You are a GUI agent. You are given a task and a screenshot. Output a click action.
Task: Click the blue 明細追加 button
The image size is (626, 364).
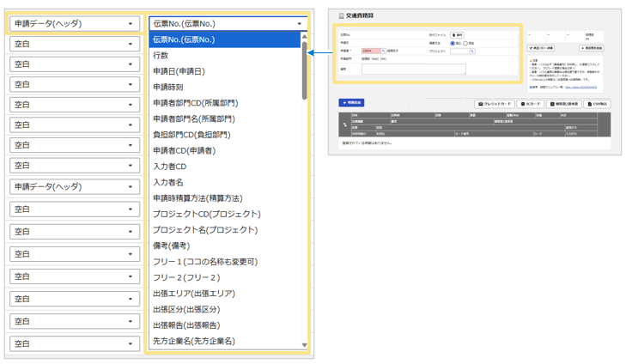coord(351,102)
